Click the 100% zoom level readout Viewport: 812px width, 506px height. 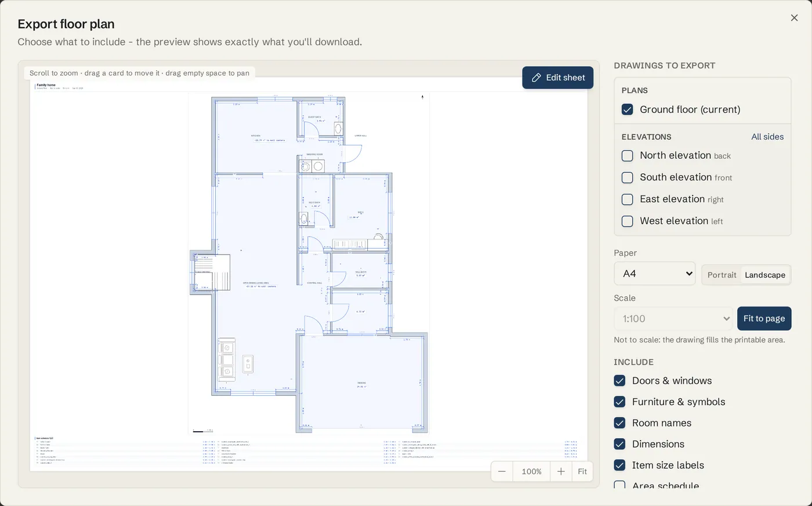(531, 472)
